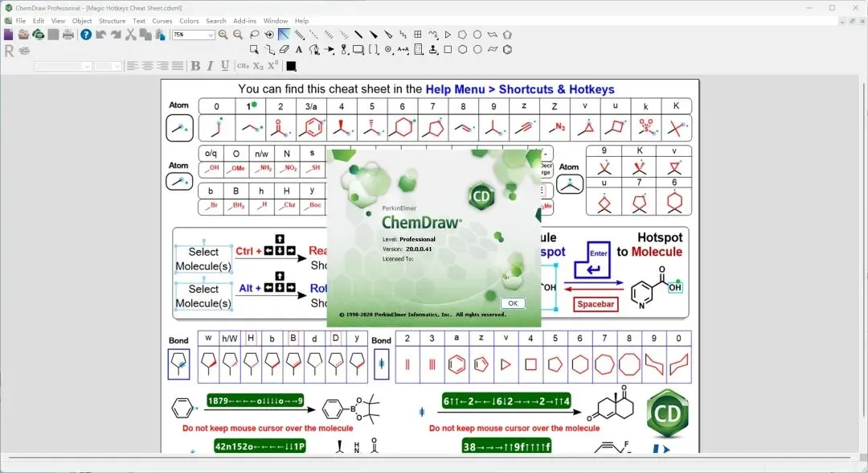The image size is (868, 473).
Task: Open the Curves menu
Action: [x=162, y=20]
